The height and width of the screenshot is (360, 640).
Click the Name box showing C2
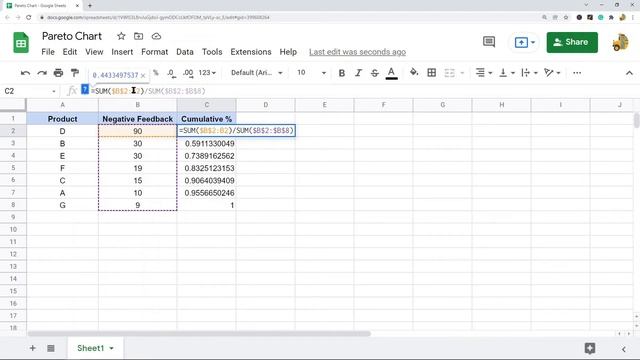point(29,91)
